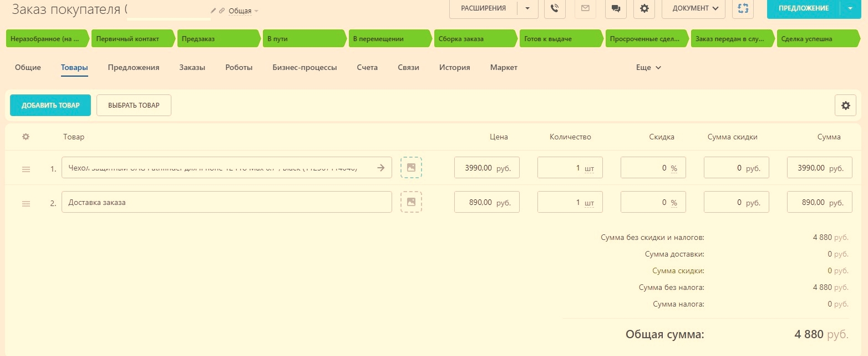This screenshot has height=356, width=868.
Task: Click the column settings gear near Товар header
Action: tap(26, 137)
